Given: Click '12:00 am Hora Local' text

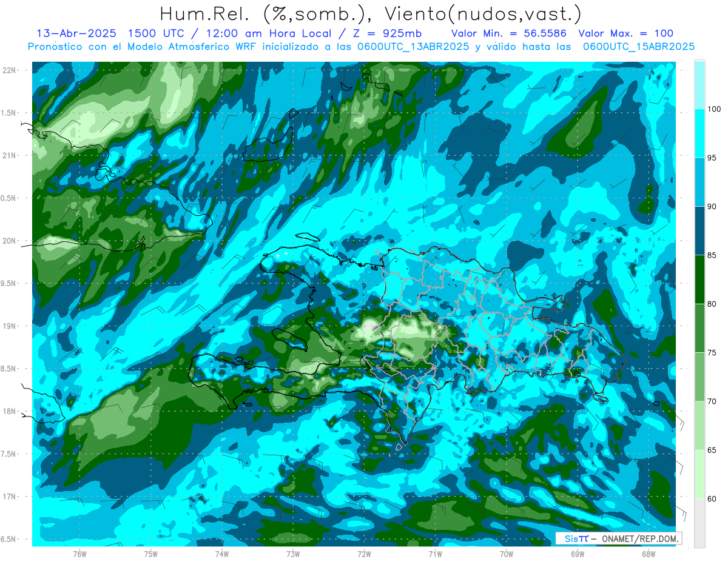Looking at the screenshot, I should point(269,33).
